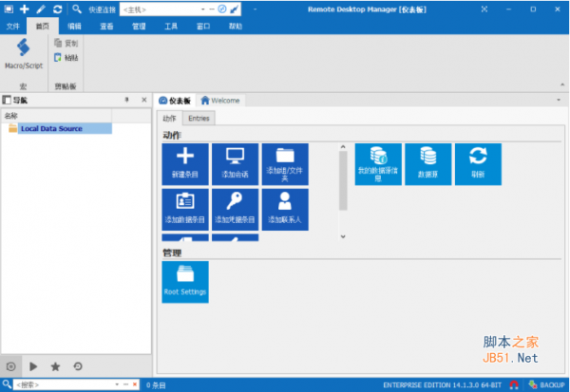Open the 主机 host dropdown arrow
Viewport: 570px width, 392px height.
[203, 9]
